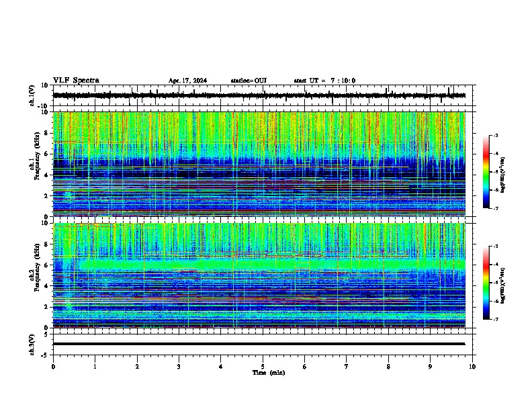Image resolution: width=532 pixels, height=411 pixels.
Task: Click the "8" kHz tick on ch.1 spectrogram axis
Action: click(x=46, y=133)
